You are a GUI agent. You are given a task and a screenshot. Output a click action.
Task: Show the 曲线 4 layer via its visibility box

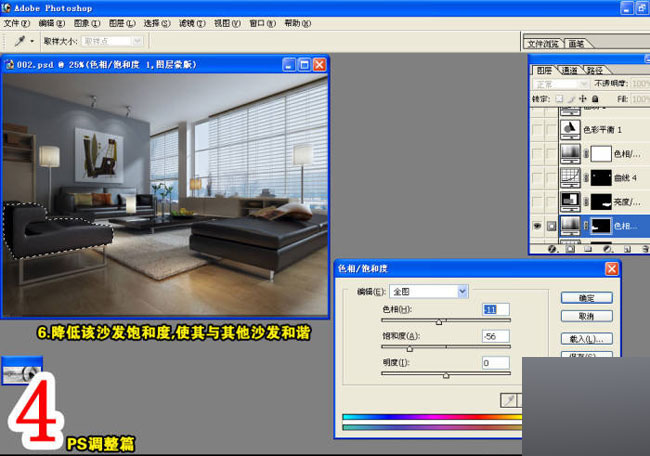(537, 178)
